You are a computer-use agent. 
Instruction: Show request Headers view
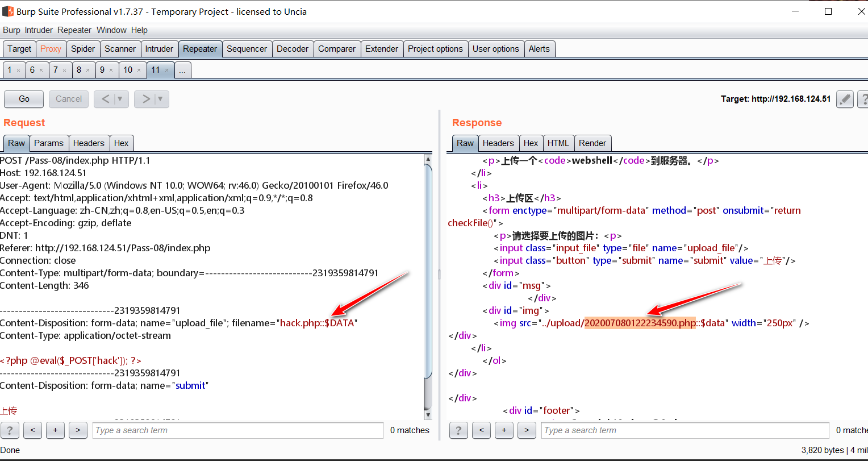(x=89, y=143)
